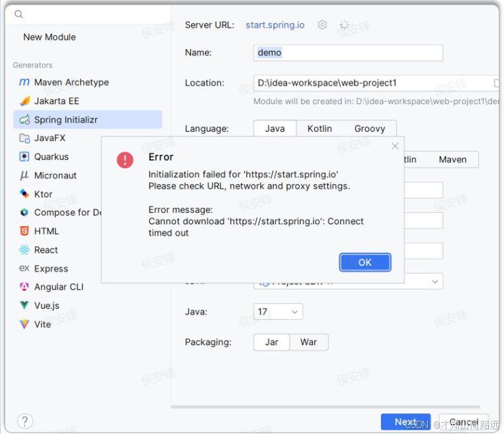Click the Maven Archetype icon

coord(24,82)
